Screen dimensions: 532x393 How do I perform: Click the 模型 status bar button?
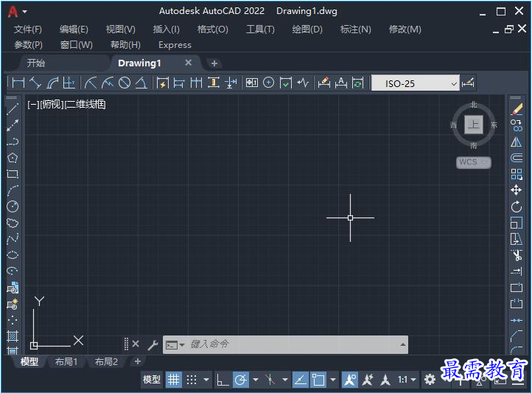(x=151, y=380)
